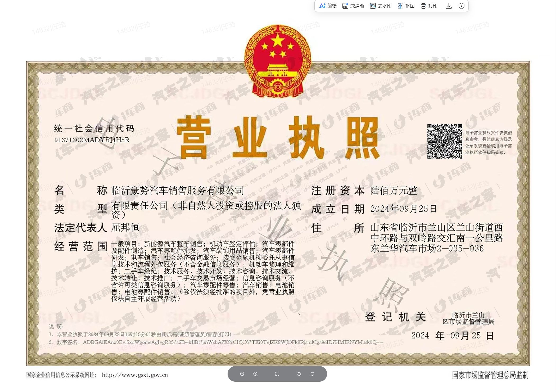This screenshot has height=392, width=556.
Task: Click the credit code 91371302MADYRJ4H5R
Action: [92, 140]
